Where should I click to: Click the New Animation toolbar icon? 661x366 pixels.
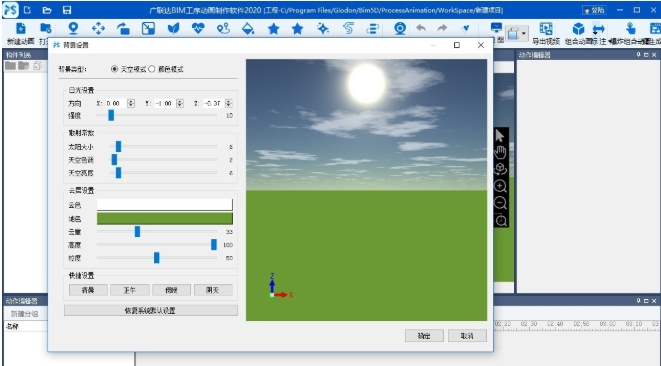[21, 28]
